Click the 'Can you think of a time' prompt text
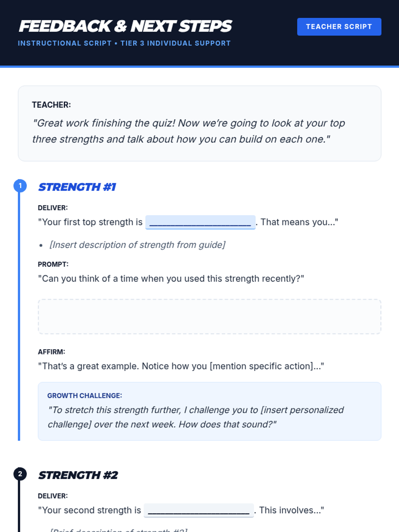399x532 pixels. (x=171, y=279)
